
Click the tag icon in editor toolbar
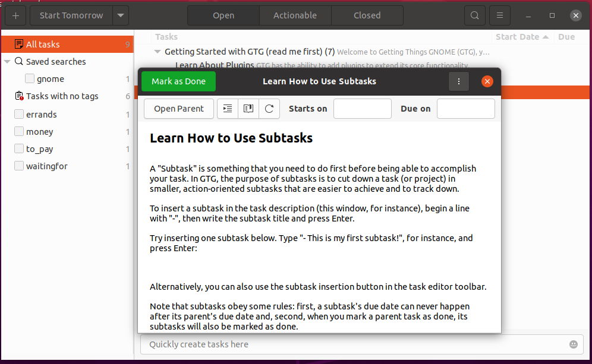coord(248,109)
